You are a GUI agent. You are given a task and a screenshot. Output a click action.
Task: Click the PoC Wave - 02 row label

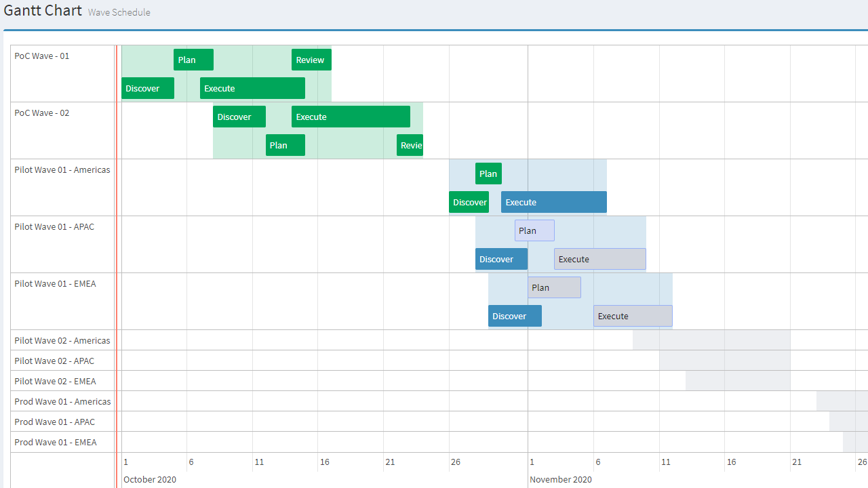point(42,113)
